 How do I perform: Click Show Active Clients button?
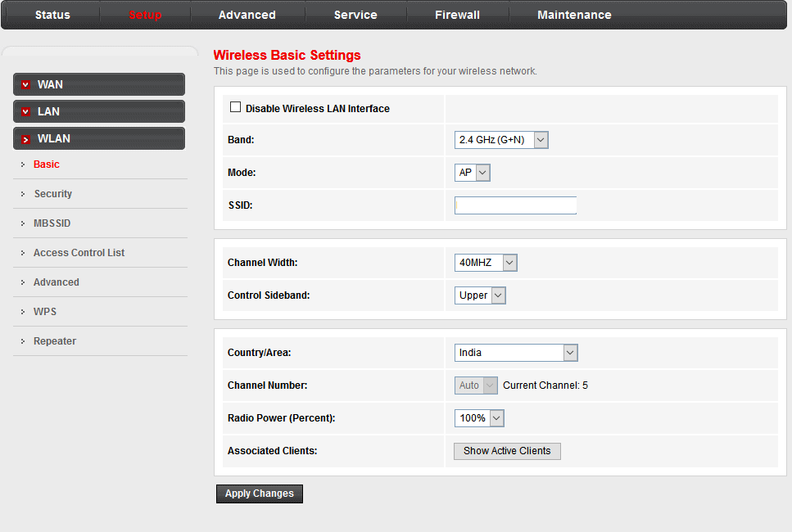tap(507, 451)
